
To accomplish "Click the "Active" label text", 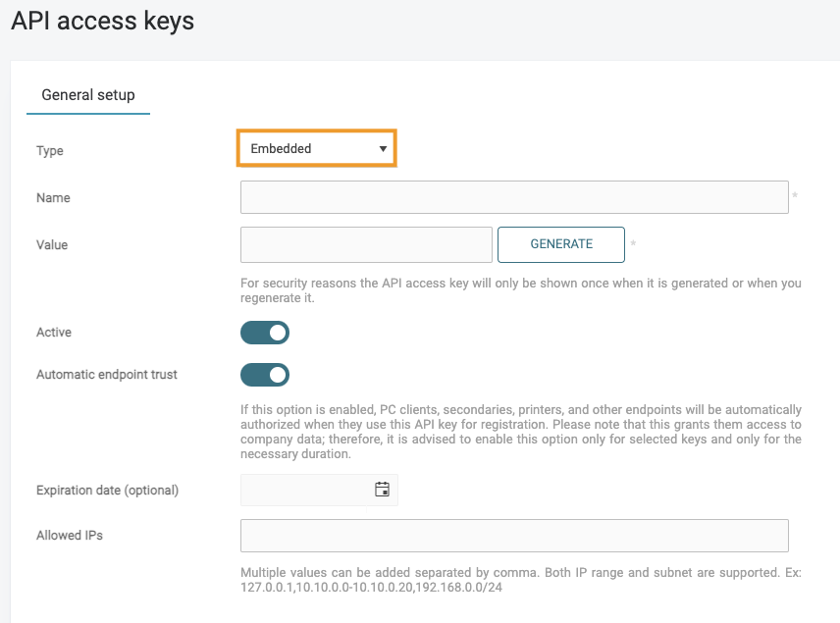I will tap(54, 333).
